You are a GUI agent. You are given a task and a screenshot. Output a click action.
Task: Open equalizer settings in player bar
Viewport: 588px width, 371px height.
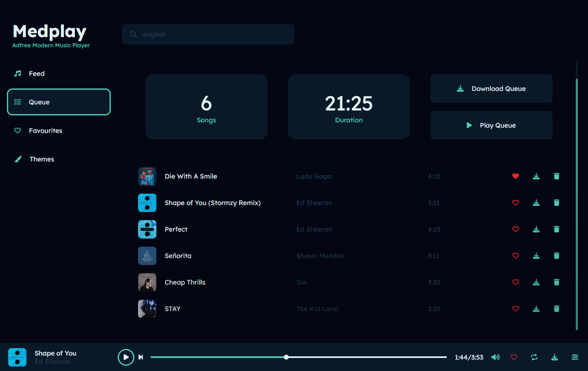[x=575, y=357]
